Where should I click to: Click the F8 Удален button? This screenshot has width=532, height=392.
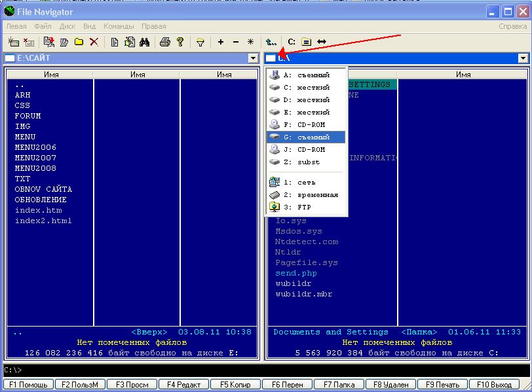coord(391,385)
